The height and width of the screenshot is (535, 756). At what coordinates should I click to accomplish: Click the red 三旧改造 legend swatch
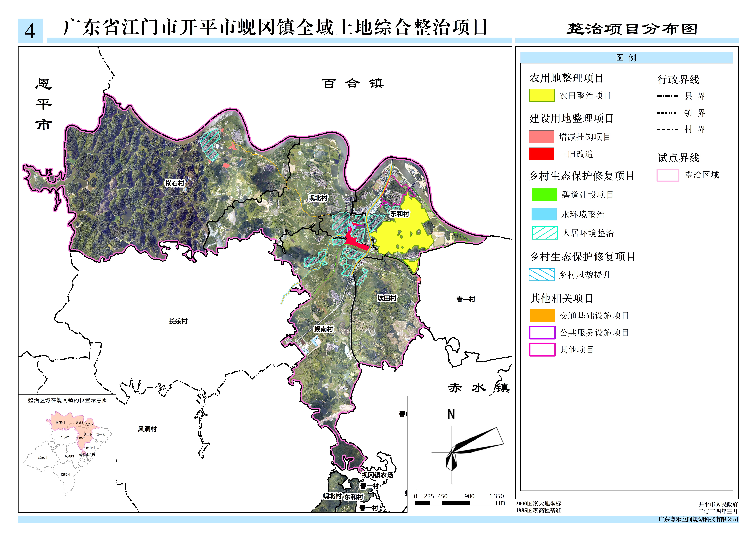541,154
